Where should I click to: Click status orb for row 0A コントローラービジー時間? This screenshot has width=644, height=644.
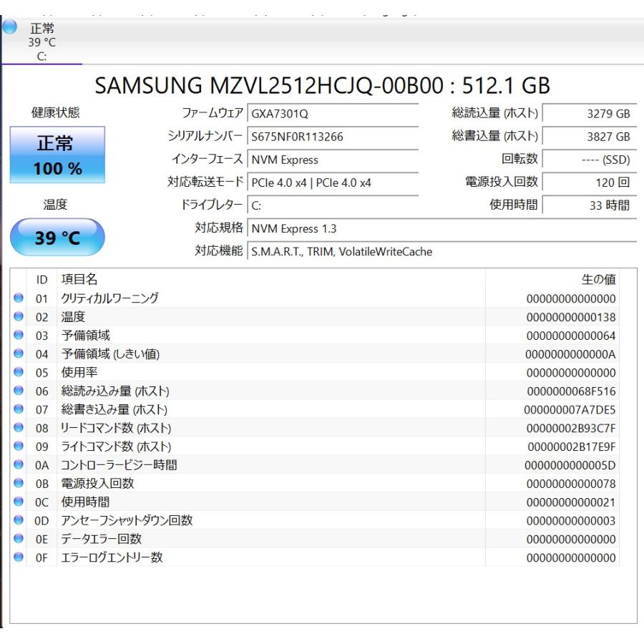tap(19, 464)
